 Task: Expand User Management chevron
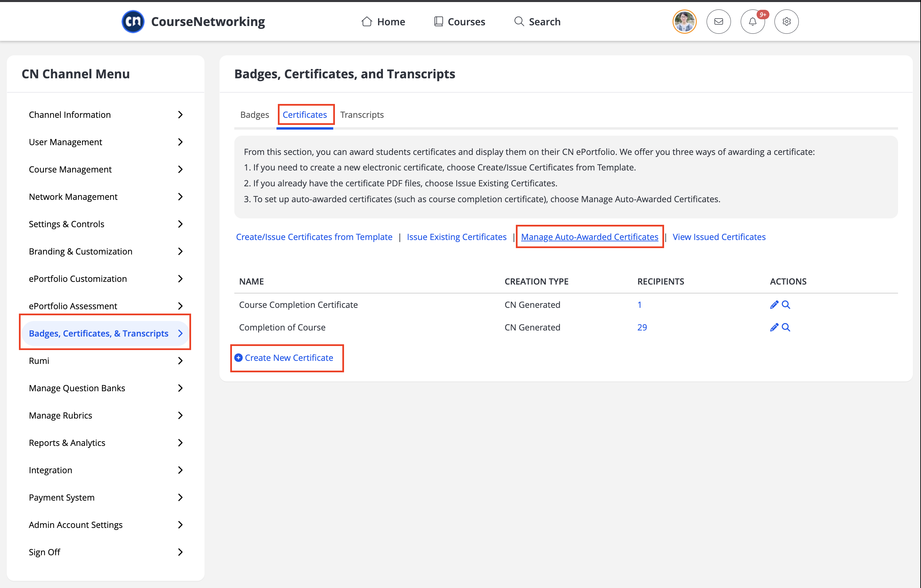click(181, 142)
